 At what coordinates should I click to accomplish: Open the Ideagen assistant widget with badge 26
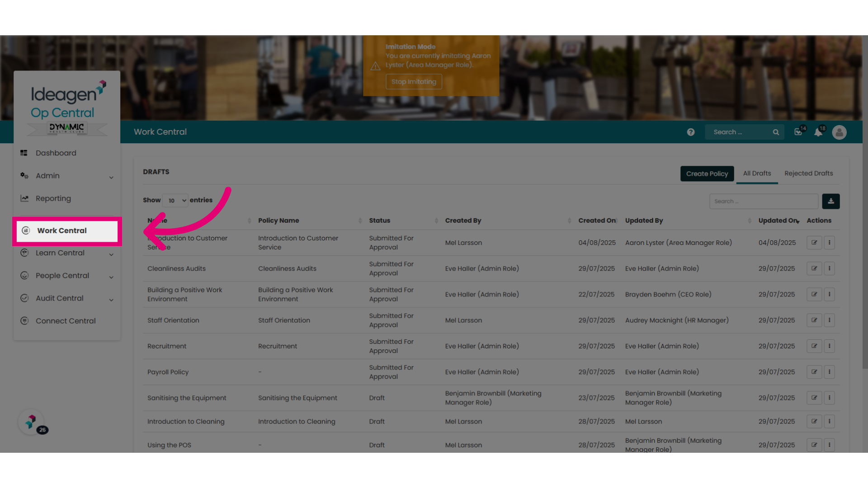(32, 422)
